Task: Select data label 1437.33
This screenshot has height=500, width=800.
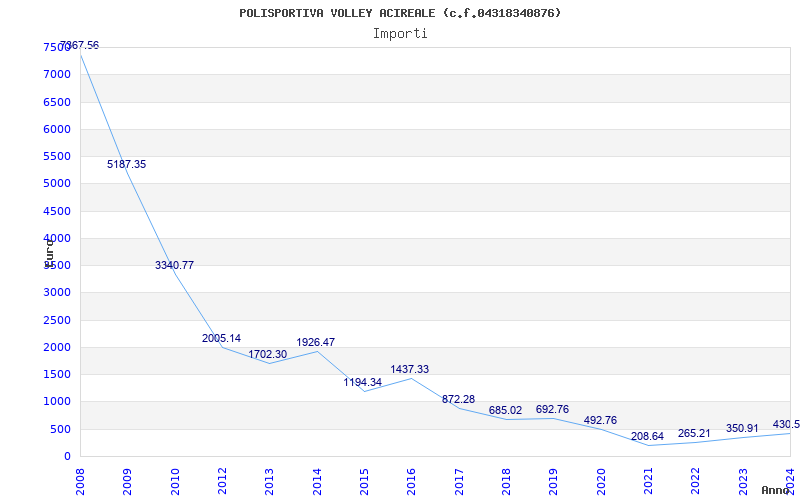Action: point(410,369)
